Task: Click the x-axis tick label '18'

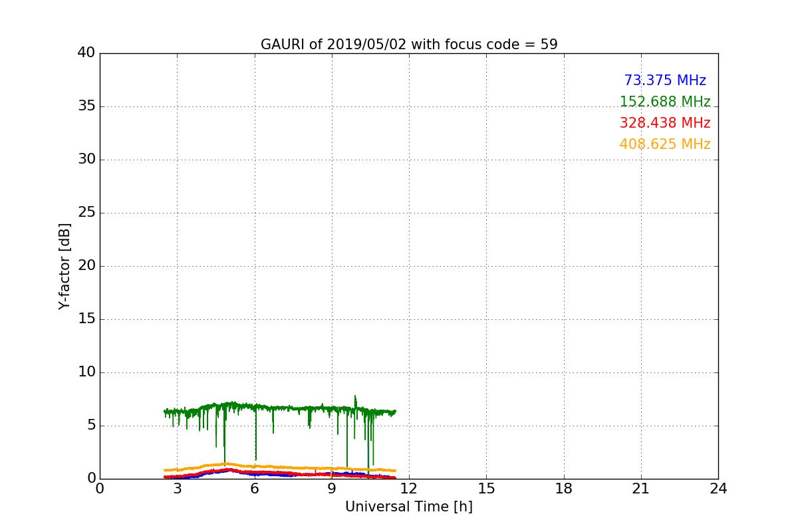Action: 564,489
